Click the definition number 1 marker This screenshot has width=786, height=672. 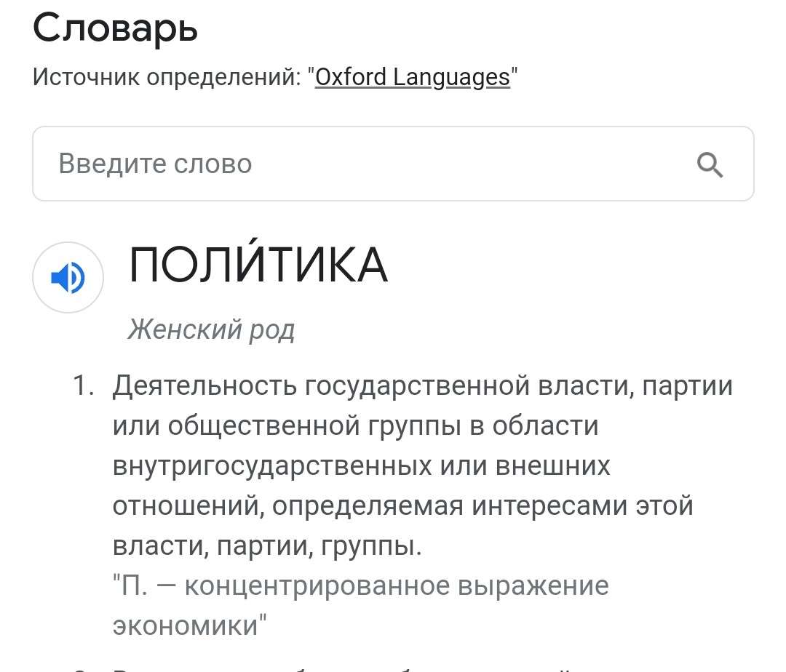click(x=84, y=385)
